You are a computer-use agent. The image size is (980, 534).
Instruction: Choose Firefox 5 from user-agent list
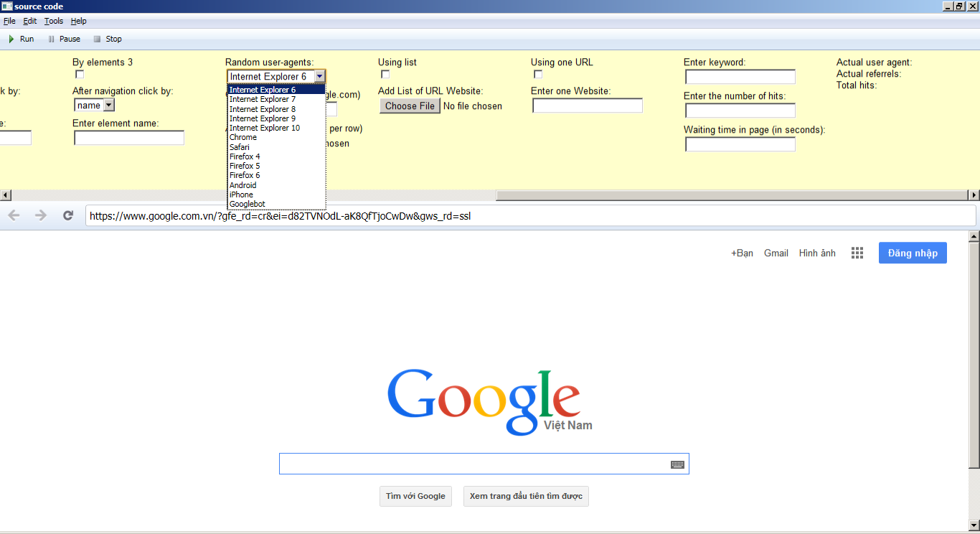click(276, 166)
